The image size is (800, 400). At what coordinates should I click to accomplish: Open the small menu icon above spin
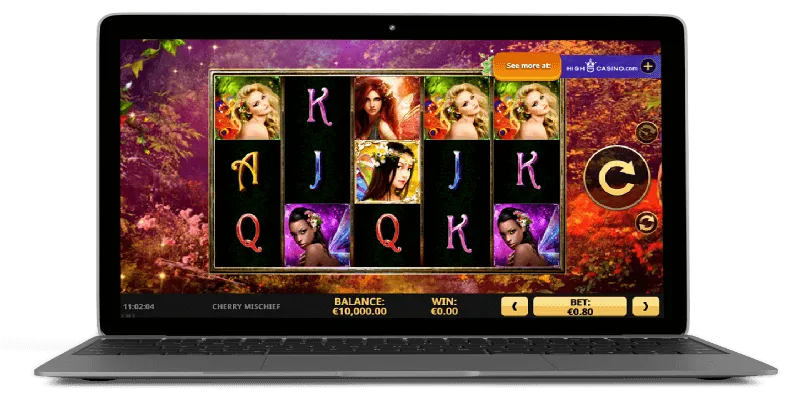coord(646,132)
